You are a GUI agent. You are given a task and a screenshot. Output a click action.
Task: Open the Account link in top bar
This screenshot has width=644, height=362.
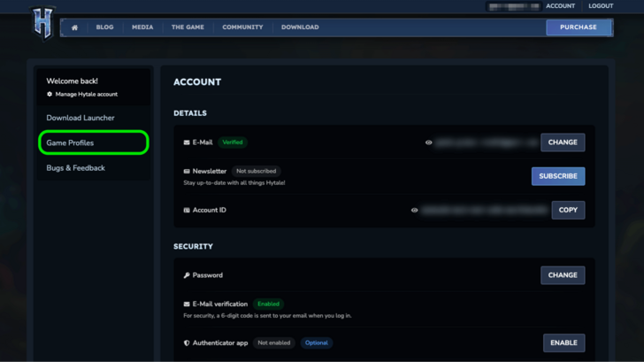(x=560, y=6)
